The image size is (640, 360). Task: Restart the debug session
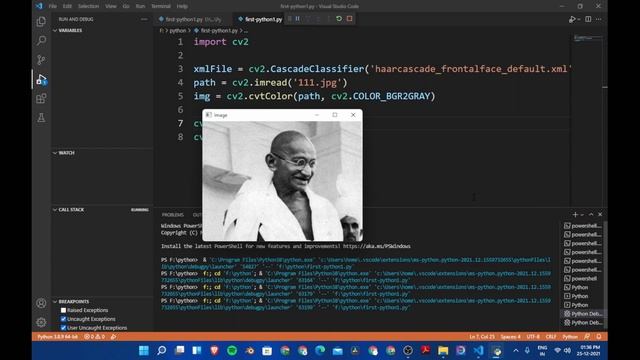pos(339,19)
